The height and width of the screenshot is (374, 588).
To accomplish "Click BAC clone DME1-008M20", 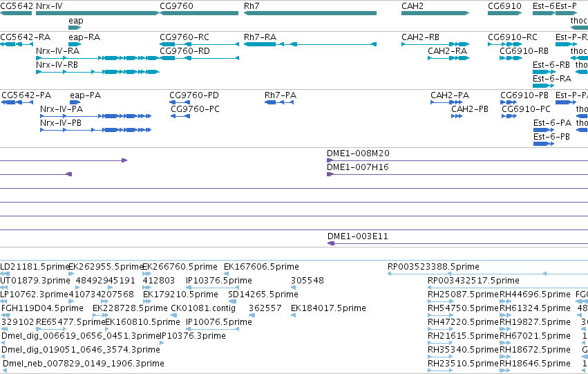I will [358, 153].
